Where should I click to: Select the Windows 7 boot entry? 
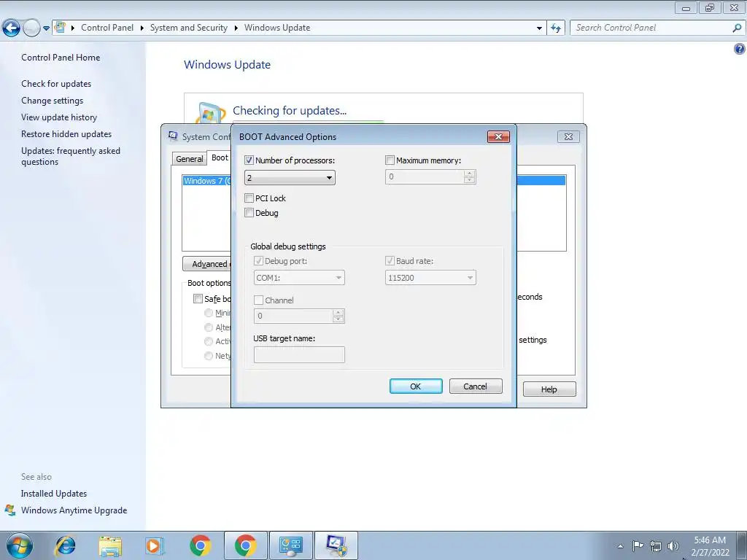click(x=207, y=181)
